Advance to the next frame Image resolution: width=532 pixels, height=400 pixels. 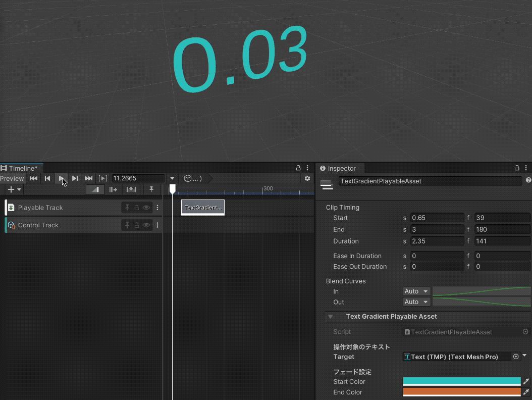point(75,178)
